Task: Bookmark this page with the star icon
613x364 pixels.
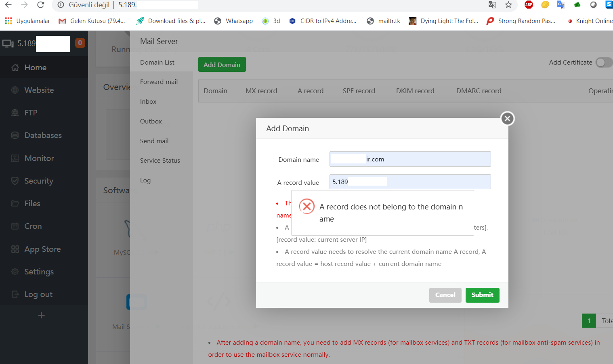Action: click(508, 5)
